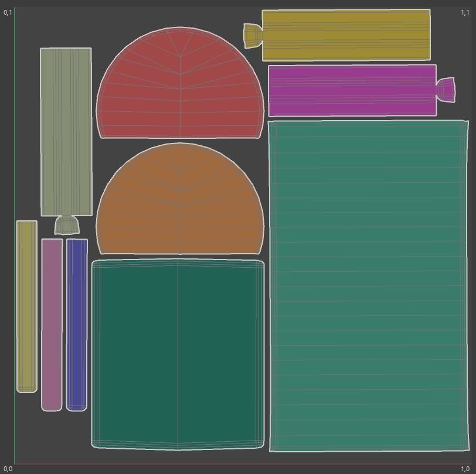
Task: Select the magenta horizontal rectangle UV island
Action: tap(352, 90)
